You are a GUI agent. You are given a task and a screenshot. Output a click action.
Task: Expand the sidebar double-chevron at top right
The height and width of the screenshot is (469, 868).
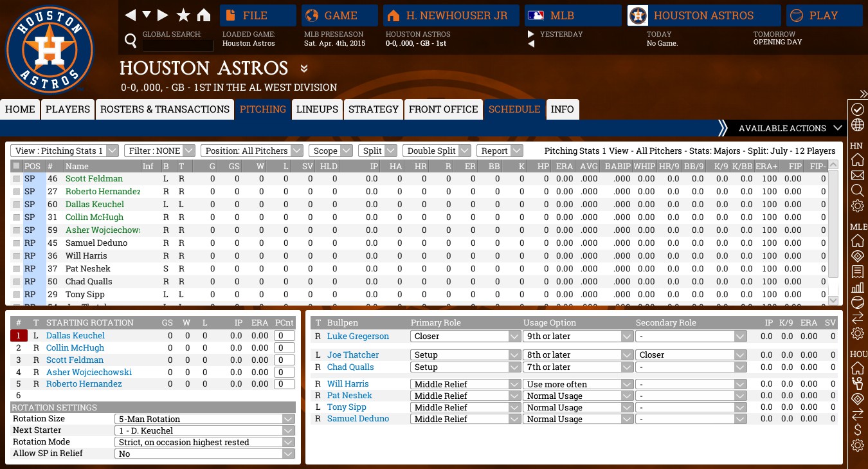pyautogui.click(x=863, y=94)
